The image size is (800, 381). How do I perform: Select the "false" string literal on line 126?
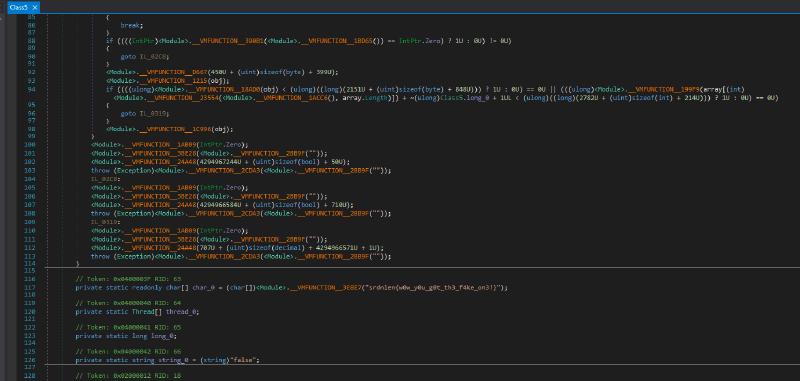[244, 360]
